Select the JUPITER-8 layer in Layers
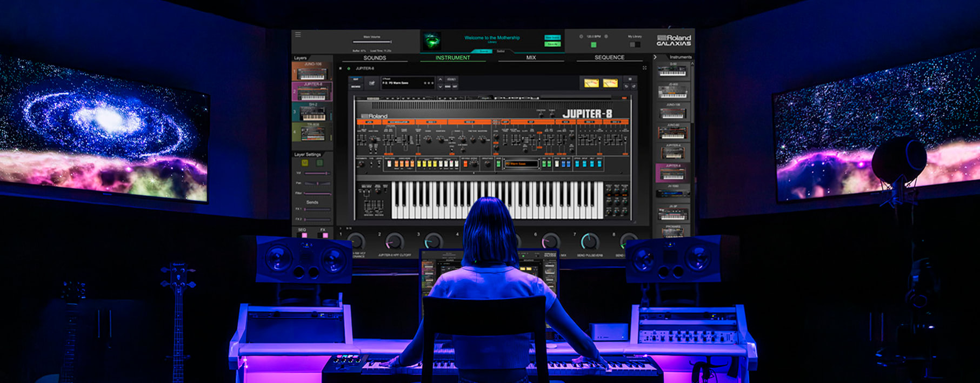The width and height of the screenshot is (980, 383). pyautogui.click(x=312, y=91)
